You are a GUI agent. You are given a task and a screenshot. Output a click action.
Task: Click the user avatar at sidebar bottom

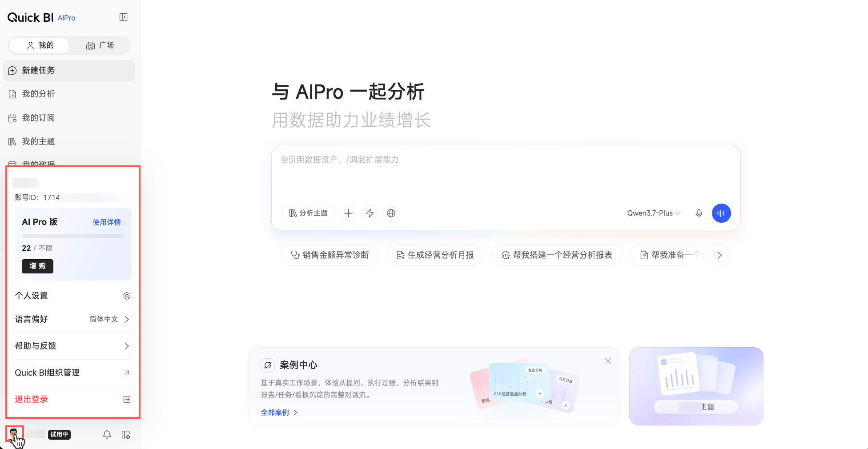coord(14,434)
